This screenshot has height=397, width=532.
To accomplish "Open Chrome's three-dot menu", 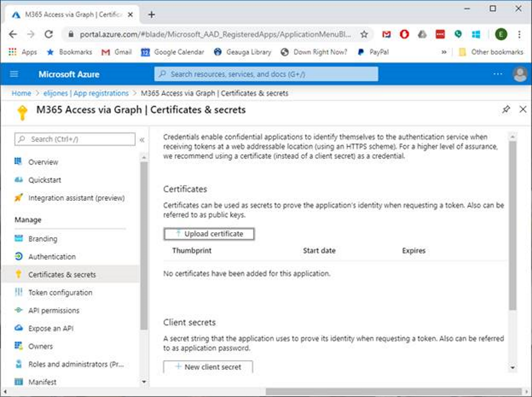I will [x=519, y=34].
